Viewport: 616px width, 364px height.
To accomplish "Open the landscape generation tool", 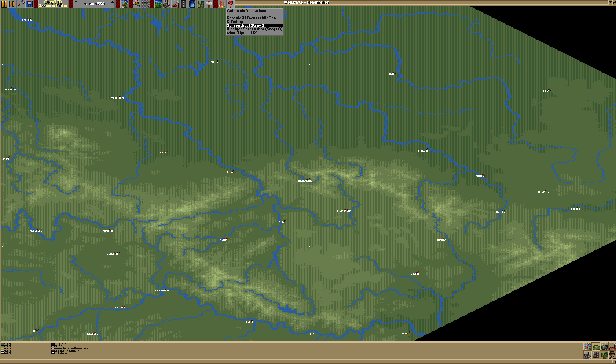I will 158,4.
